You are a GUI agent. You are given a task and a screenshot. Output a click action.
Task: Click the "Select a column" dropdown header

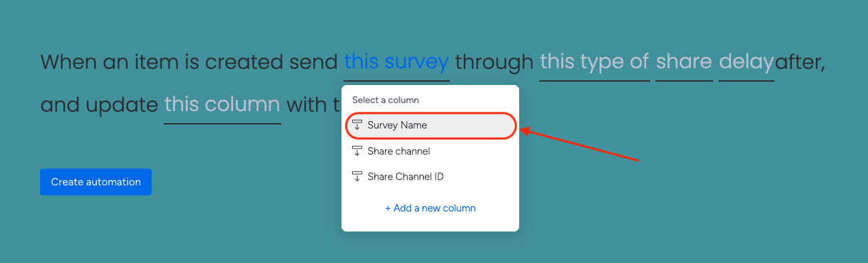[x=386, y=100]
